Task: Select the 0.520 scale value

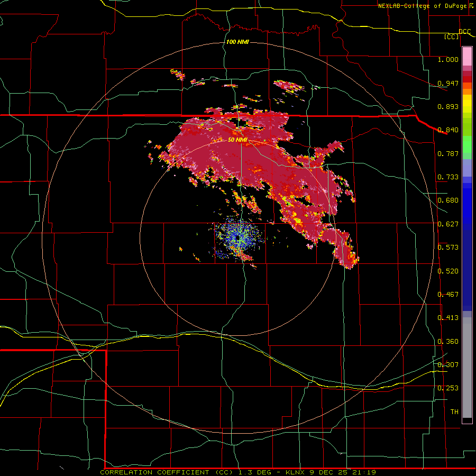Action: (x=448, y=271)
